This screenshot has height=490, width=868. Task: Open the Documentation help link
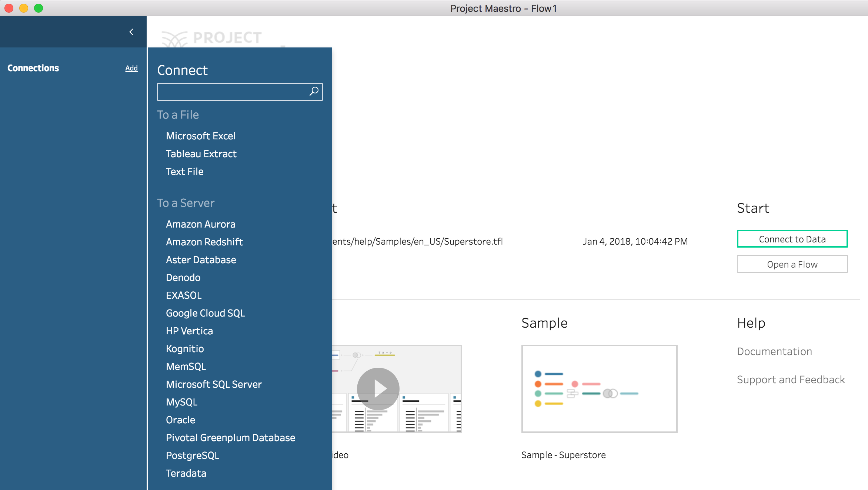coord(774,351)
